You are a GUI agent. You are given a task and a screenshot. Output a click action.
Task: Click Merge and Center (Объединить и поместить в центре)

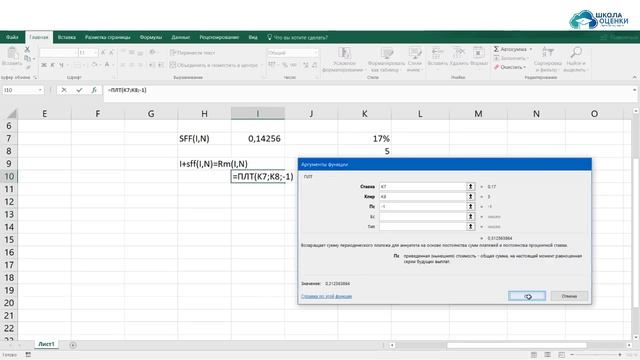213,65
